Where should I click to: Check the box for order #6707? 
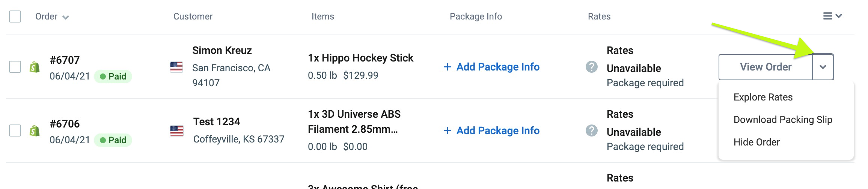(x=15, y=67)
